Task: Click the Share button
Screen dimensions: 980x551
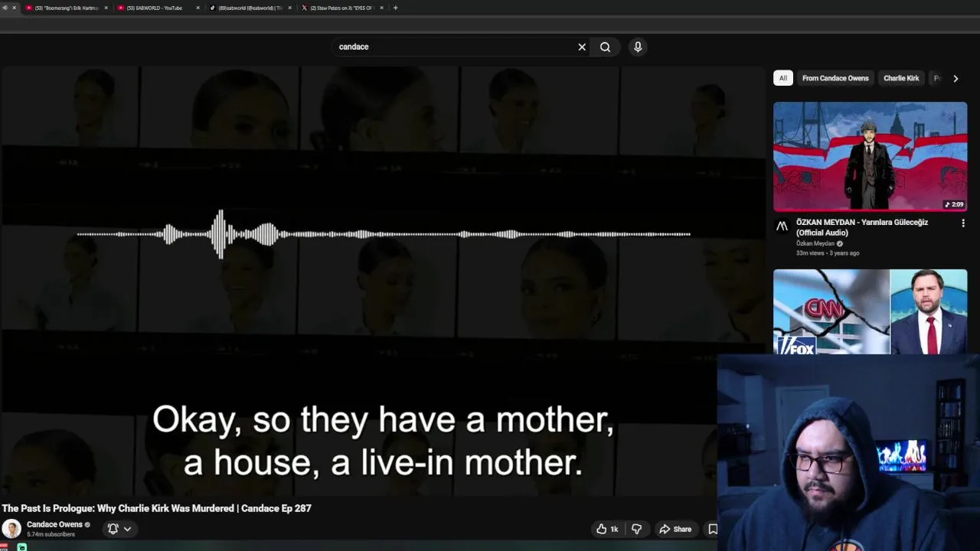Action: (x=675, y=529)
